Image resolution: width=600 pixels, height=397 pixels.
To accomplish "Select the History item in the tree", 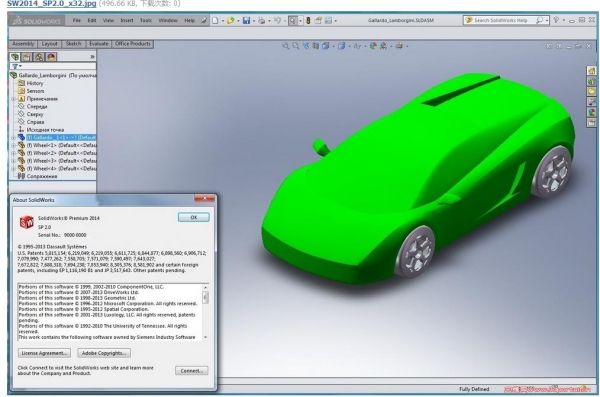I will point(35,83).
